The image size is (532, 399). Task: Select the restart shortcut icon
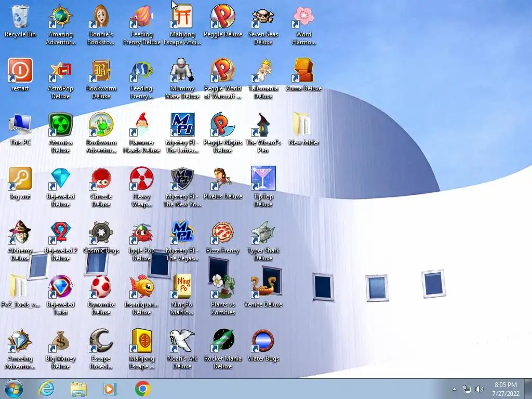tap(20, 70)
